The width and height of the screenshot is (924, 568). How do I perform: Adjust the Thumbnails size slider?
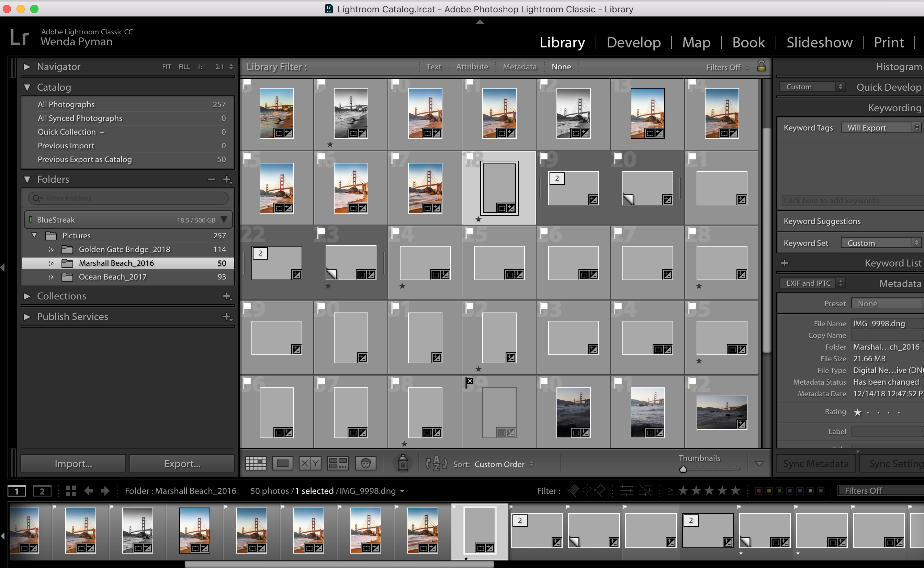tap(683, 469)
